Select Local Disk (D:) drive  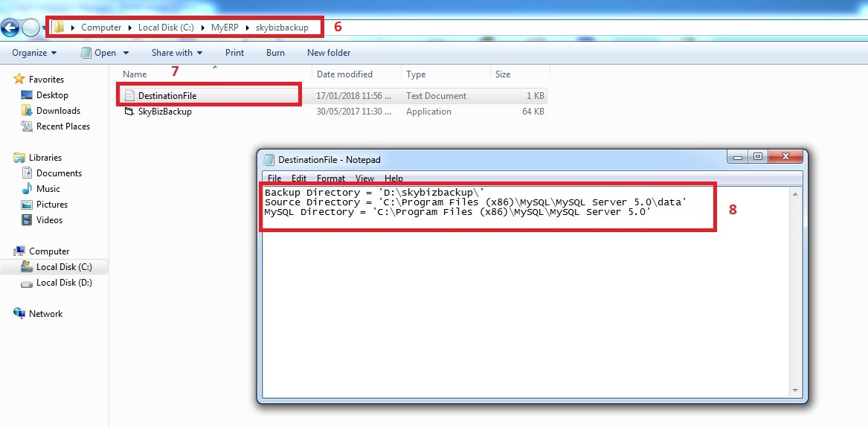tap(64, 283)
